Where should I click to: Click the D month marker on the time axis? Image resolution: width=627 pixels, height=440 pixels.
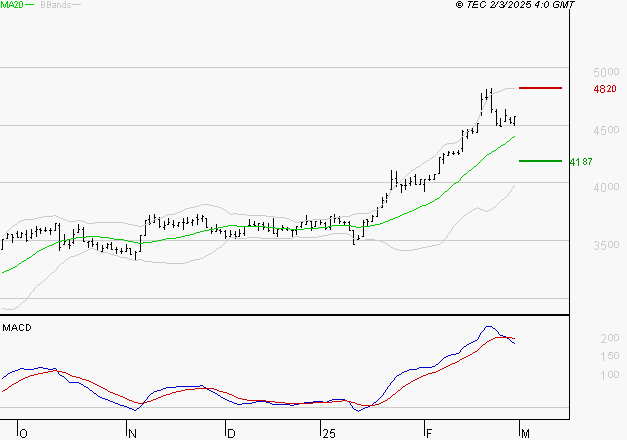231,434
